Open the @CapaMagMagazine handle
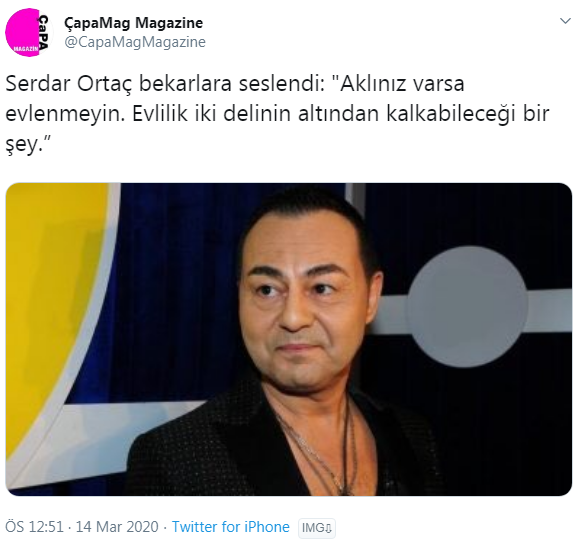The width and height of the screenshot is (579, 542). (135, 42)
